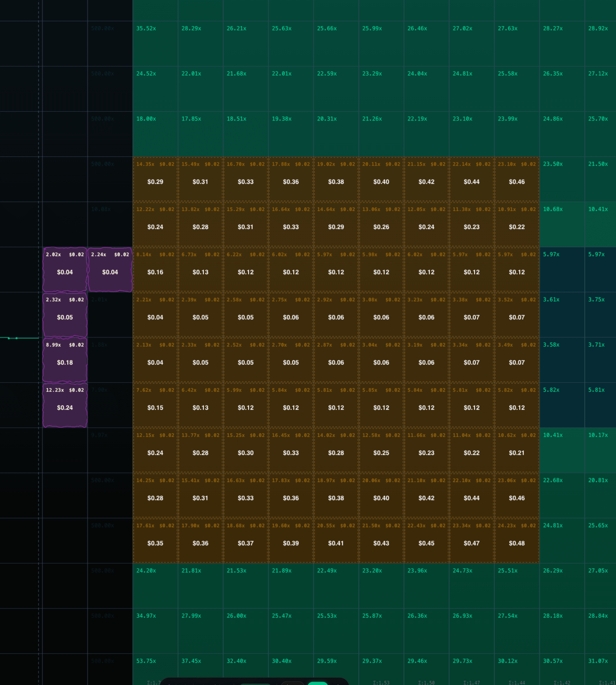The image size is (616, 685).
Task: Click the green 35.52x multiplier cell
Action: [x=155, y=43]
